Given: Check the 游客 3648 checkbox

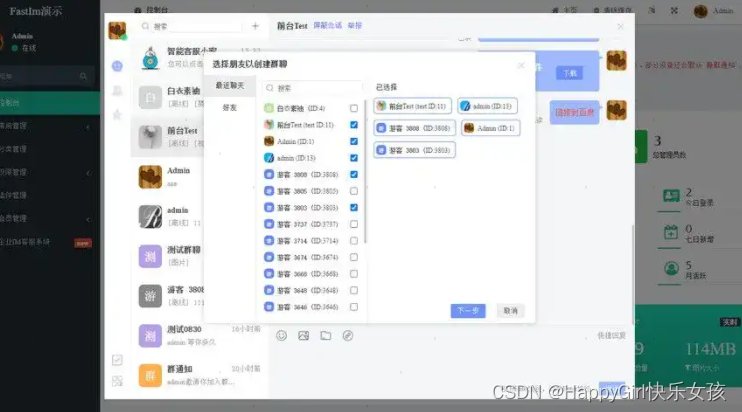Looking at the screenshot, I should coord(353,290).
